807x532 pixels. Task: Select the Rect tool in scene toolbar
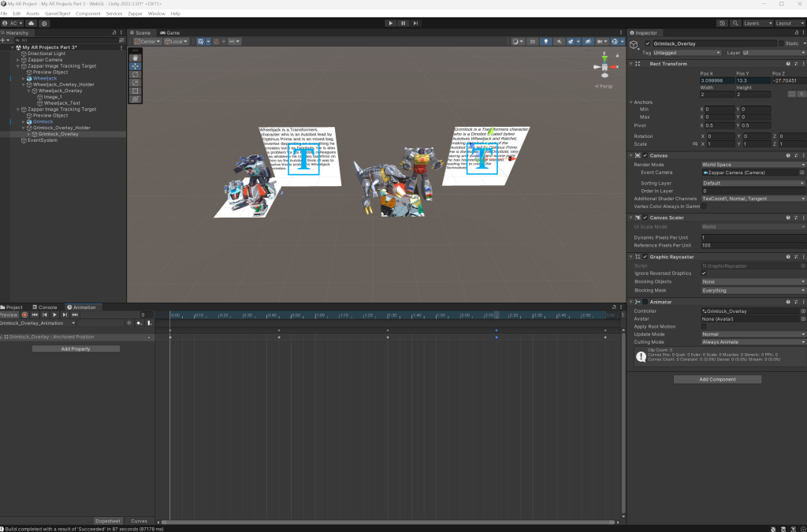[x=135, y=91]
